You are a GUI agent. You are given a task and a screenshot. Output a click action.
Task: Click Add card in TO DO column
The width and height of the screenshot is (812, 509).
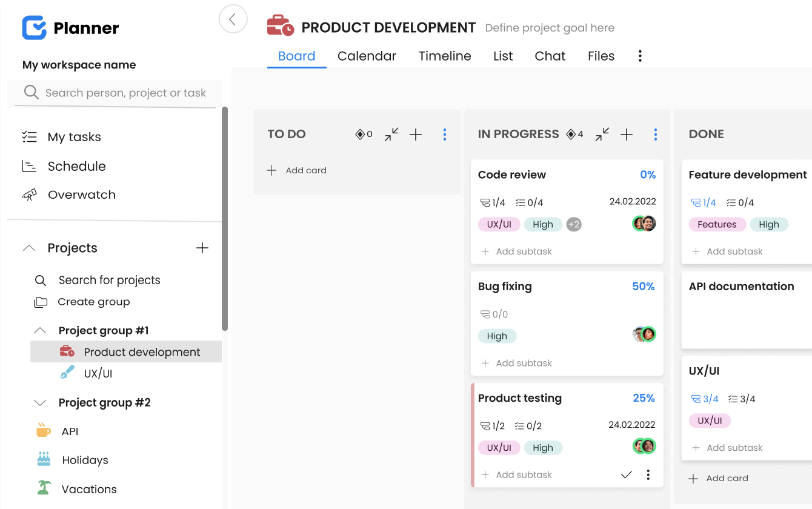297,170
